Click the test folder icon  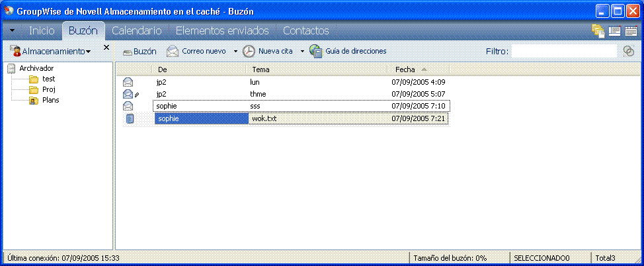[34, 79]
